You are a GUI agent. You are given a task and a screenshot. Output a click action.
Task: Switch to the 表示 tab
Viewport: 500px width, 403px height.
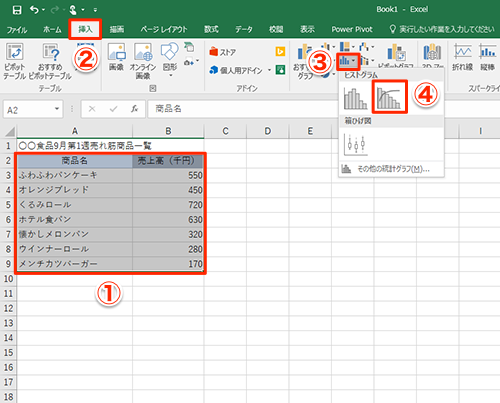307,30
